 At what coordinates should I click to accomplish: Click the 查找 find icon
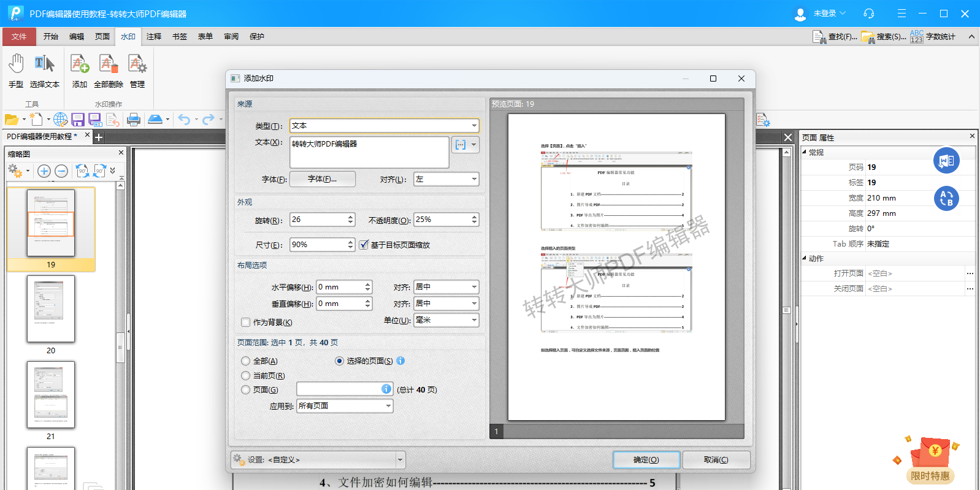click(x=819, y=37)
